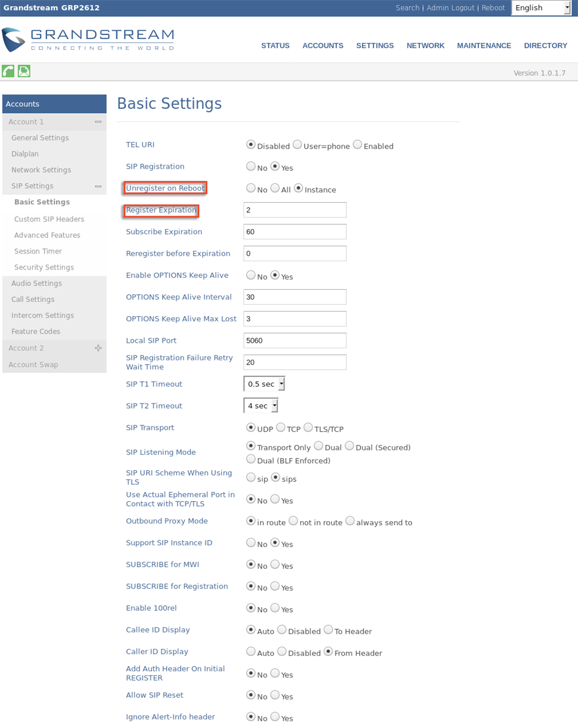This screenshot has width=578, height=728.
Task: Select TLS/TCP for SIP Transport
Action: point(308,428)
